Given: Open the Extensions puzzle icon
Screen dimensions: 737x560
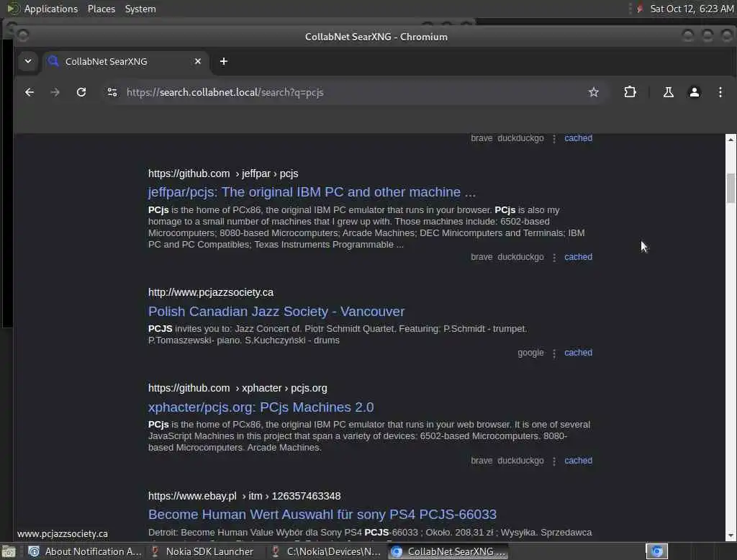Looking at the screenshot, I should pos(630,92).
